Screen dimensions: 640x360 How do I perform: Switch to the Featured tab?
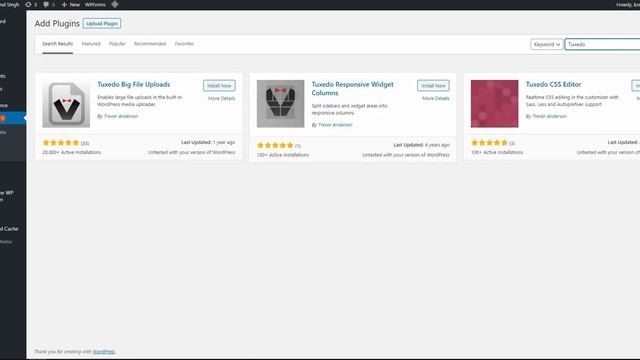click(91, 44)
